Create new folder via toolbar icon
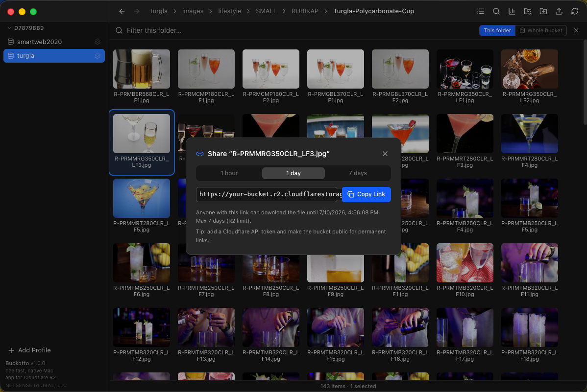The height and width of the screenshot is (392, 587). (543, 11)
